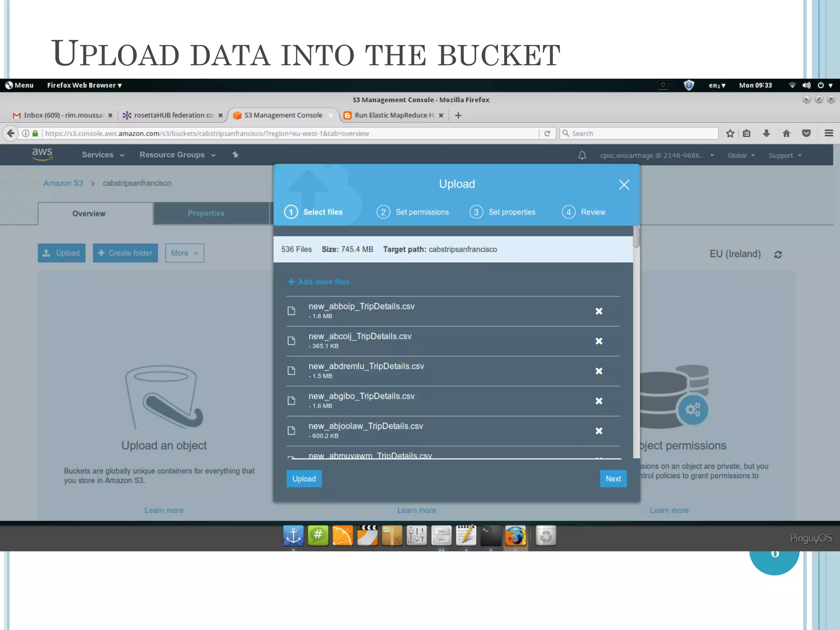Click the file icon beside new_abdremlu_TripDetails.csv
840x630 pixels.
pyautogui.click(x=291, y=371)
